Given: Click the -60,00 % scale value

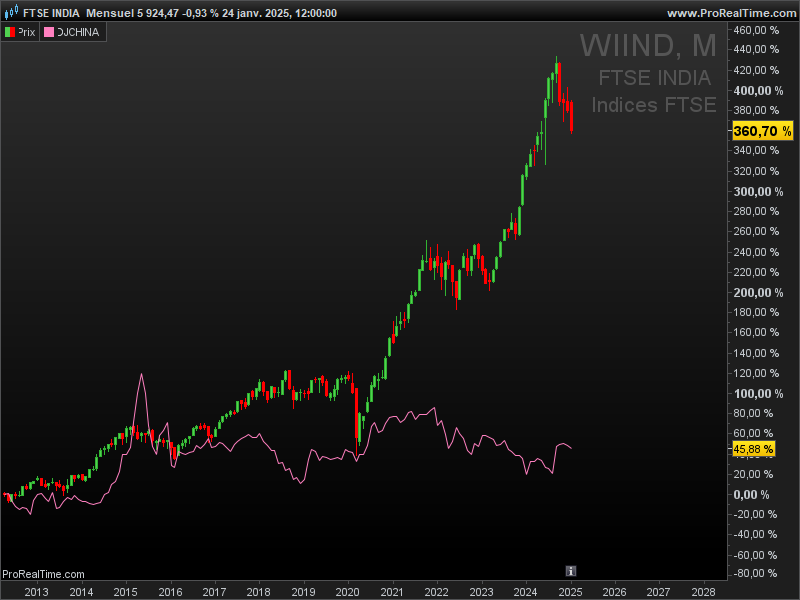Looking at the screenshot, I should 755,555.
